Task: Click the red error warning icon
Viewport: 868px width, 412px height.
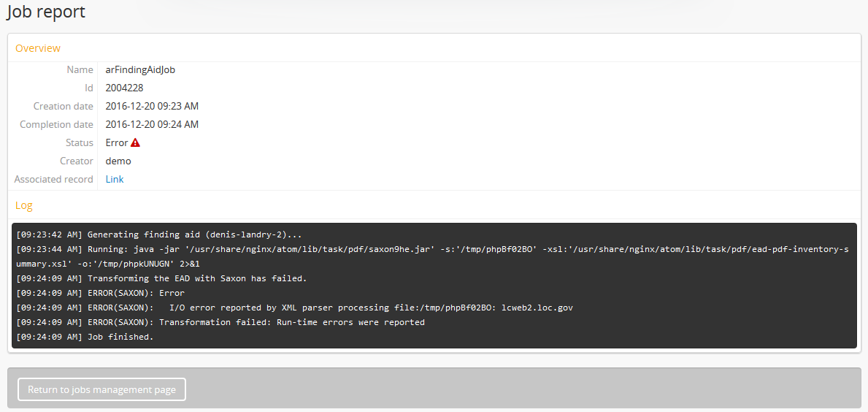Action: click(x=135, y=143)
